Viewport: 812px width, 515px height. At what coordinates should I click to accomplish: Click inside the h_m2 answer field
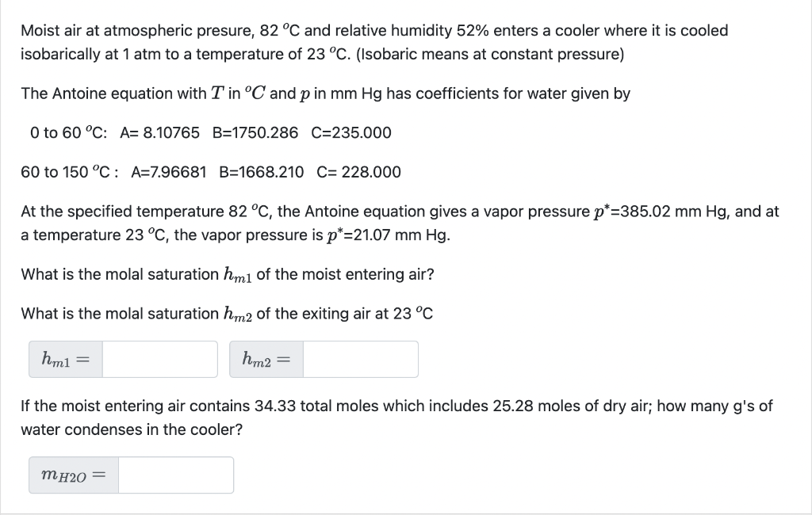point(361,359)
